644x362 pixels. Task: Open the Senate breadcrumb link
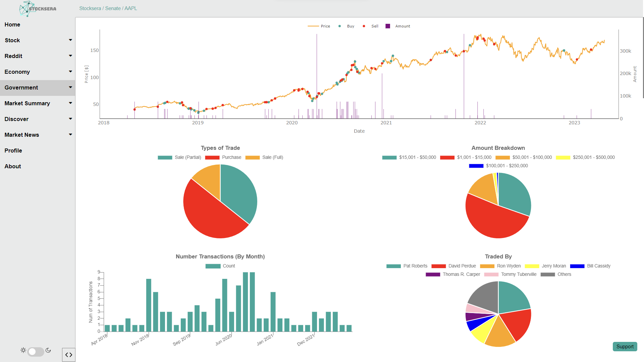click(113, 8)
